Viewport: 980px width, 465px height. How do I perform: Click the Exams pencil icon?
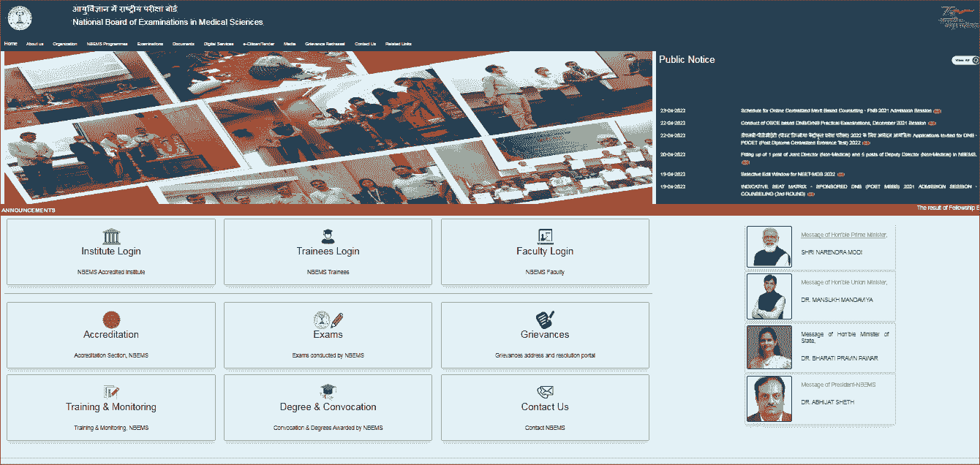coord(328,320)
